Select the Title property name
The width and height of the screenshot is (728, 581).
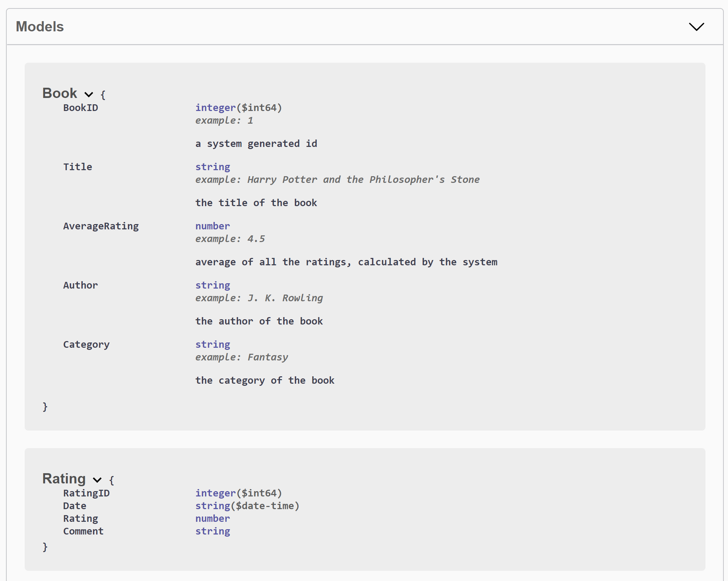(77, 167)
